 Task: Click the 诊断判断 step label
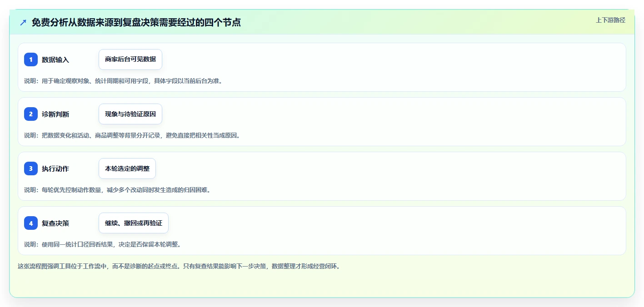[55, 114]
